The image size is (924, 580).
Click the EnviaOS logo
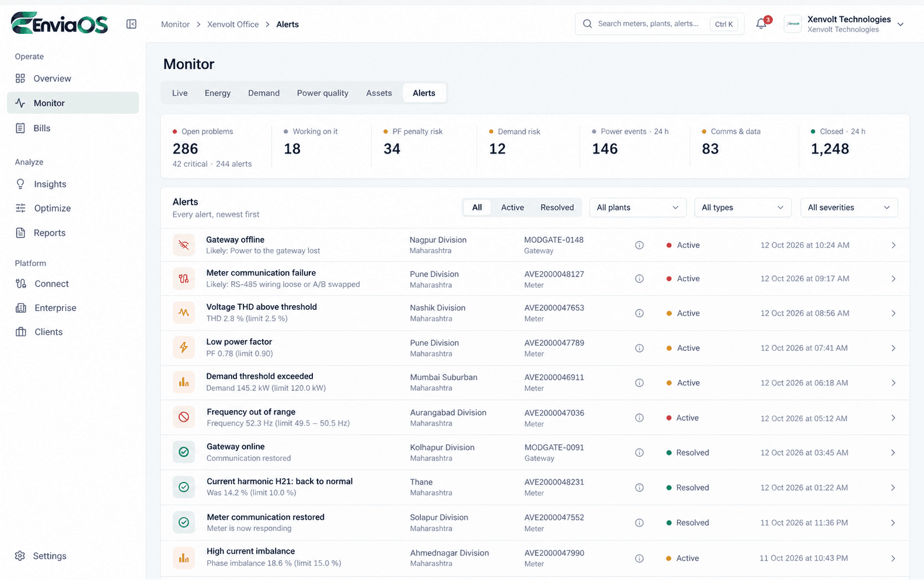pos(60,23)
